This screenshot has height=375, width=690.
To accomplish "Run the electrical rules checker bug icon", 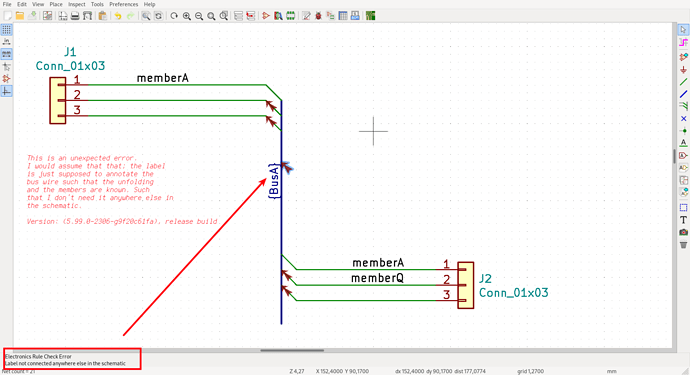I will [x=318, y=16].
